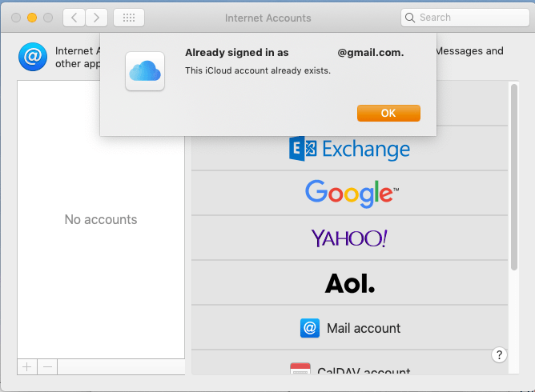The image size is (535, 392).
Task: Click the CalDAV calendar icon
Action: tap(300, 369)
